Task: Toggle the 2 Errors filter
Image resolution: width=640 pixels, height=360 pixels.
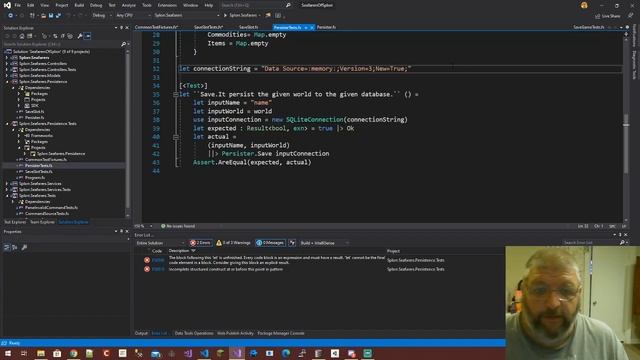Action: click(201, 243)
